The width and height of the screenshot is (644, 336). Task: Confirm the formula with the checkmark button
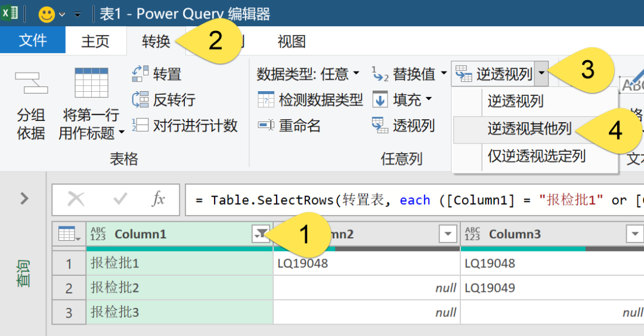click(120, 200)
